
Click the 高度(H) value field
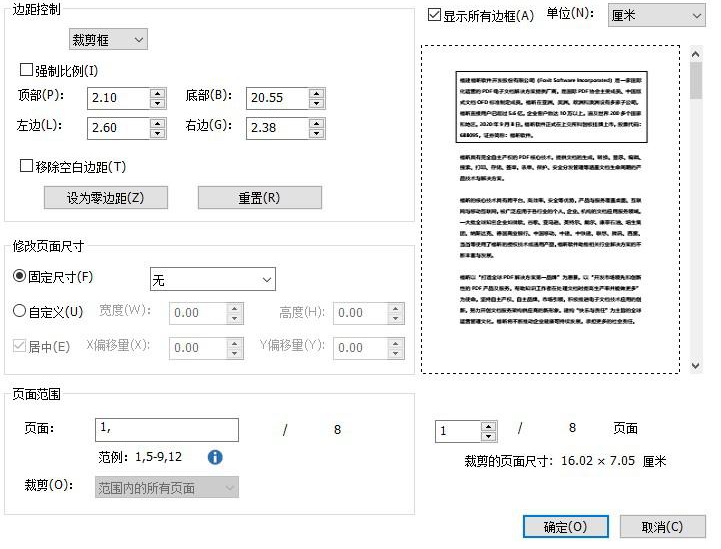pyautogui.click(x=360, y=313)
